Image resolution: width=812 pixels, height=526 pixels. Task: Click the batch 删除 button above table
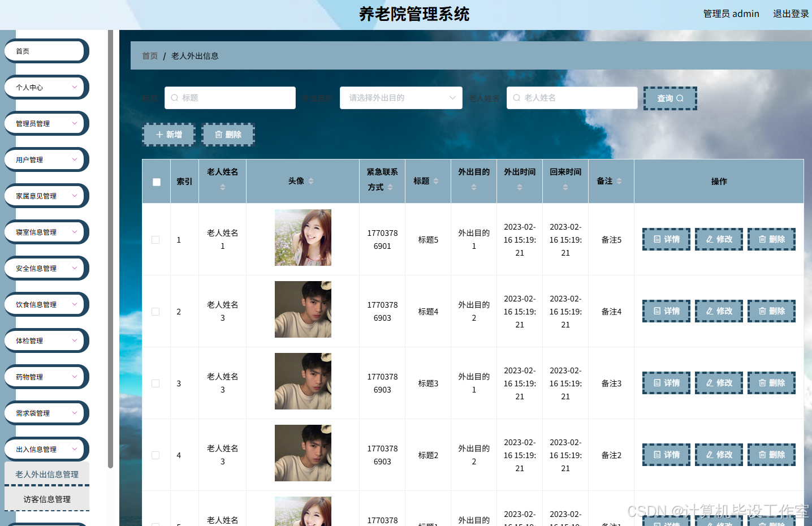point(228,135)
